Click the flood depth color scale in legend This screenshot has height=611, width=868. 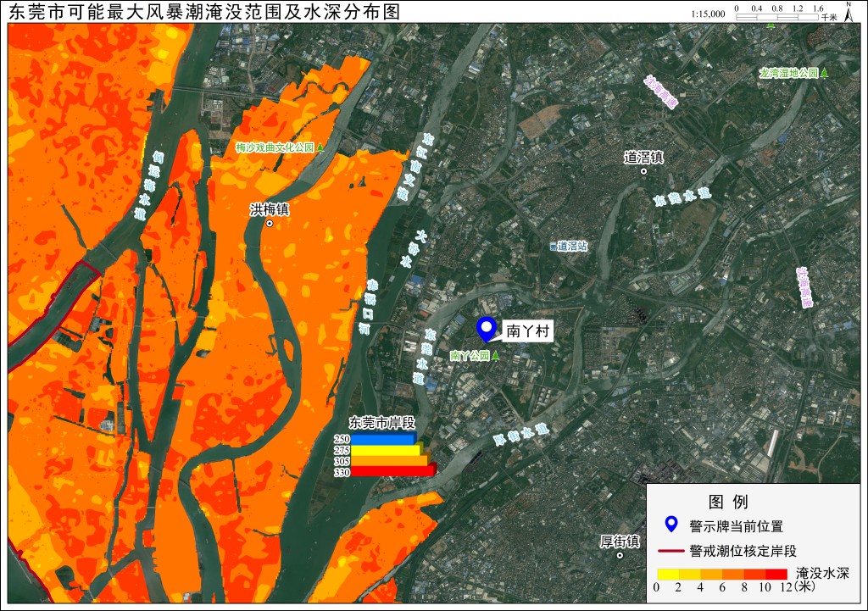point(722,574)
